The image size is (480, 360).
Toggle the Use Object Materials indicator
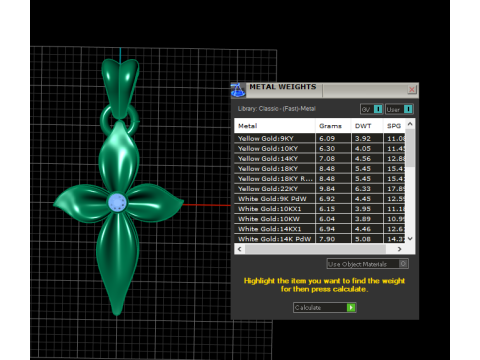click(403, 264)
